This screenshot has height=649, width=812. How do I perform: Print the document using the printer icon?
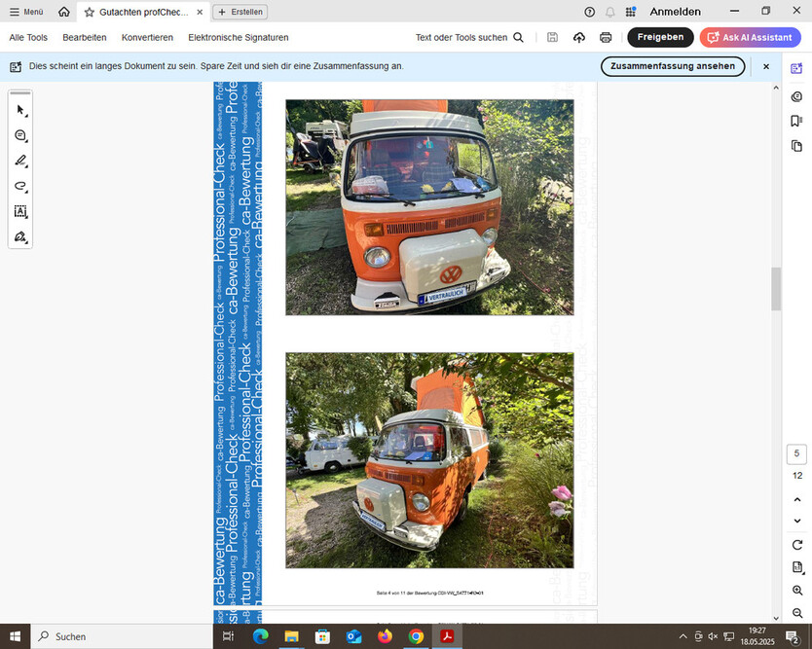coord(605,36)
